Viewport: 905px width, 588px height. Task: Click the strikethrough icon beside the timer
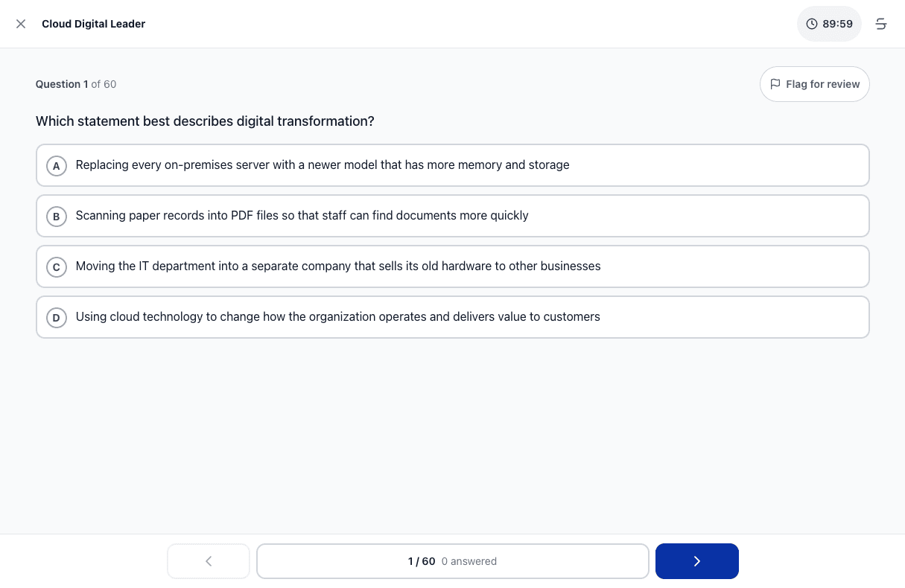881,24
